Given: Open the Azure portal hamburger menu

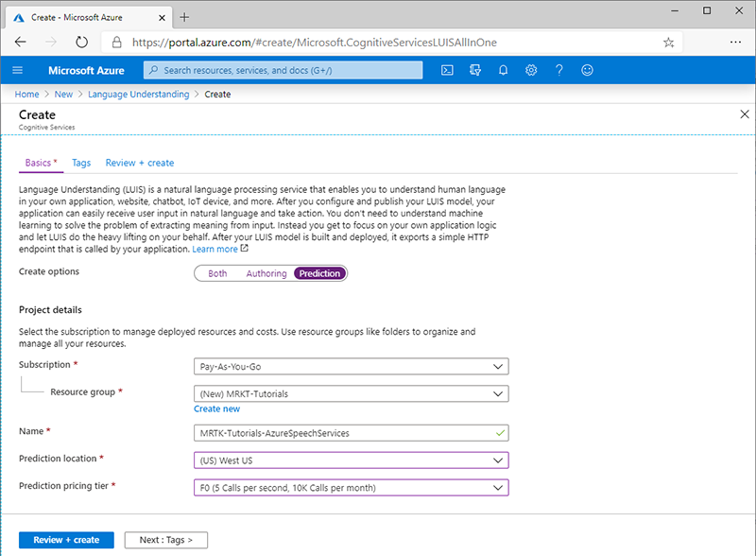Looking at the screenshot, I should point(17,70).
